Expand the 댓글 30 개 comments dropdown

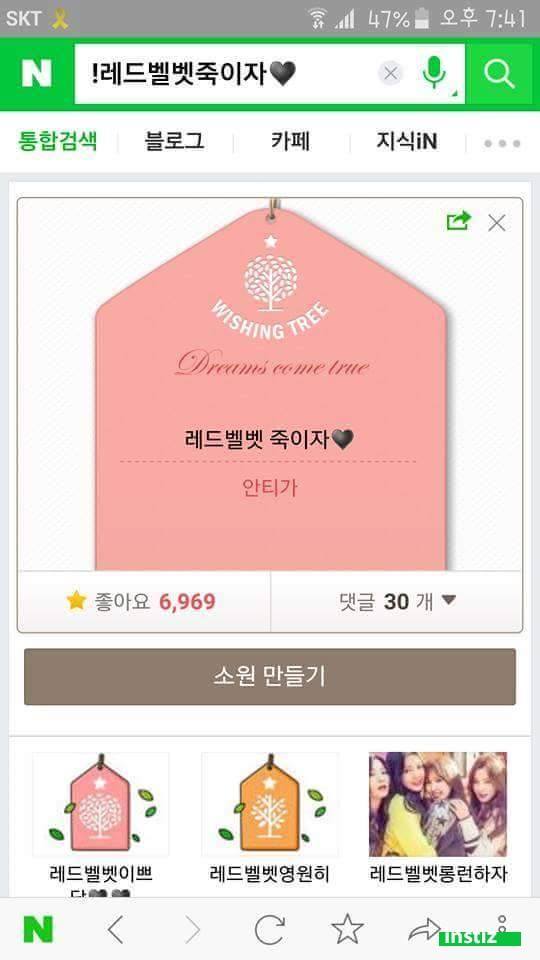click(397, 601)
